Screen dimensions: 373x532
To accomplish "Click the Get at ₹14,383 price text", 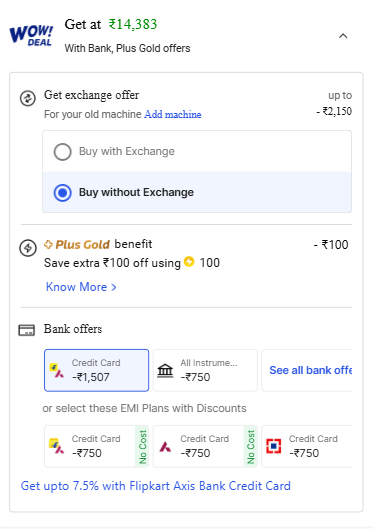I will (x=111, y=24).
